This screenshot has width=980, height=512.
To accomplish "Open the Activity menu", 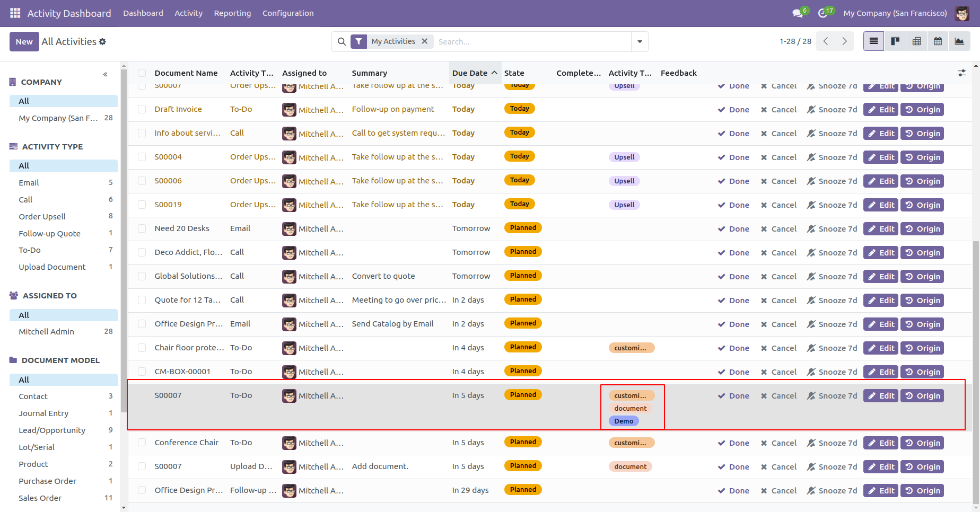I will 188,13.
